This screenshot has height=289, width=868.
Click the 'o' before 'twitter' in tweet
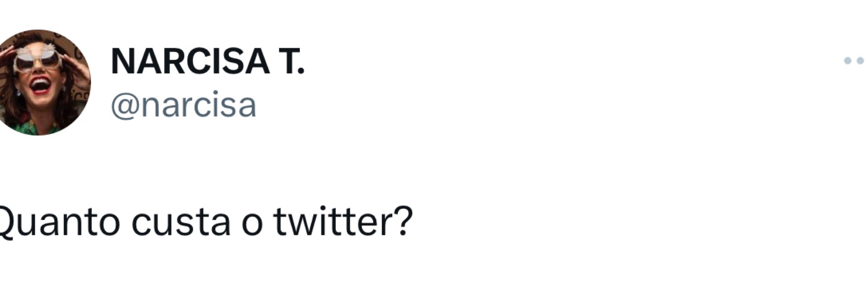click(252, 225)
